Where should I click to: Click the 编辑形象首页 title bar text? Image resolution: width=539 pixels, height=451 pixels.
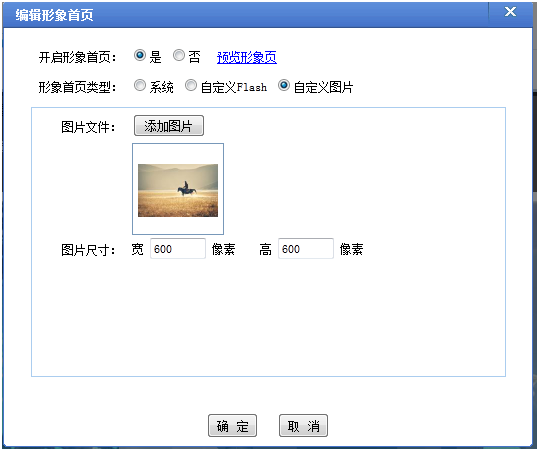[54, 15]
